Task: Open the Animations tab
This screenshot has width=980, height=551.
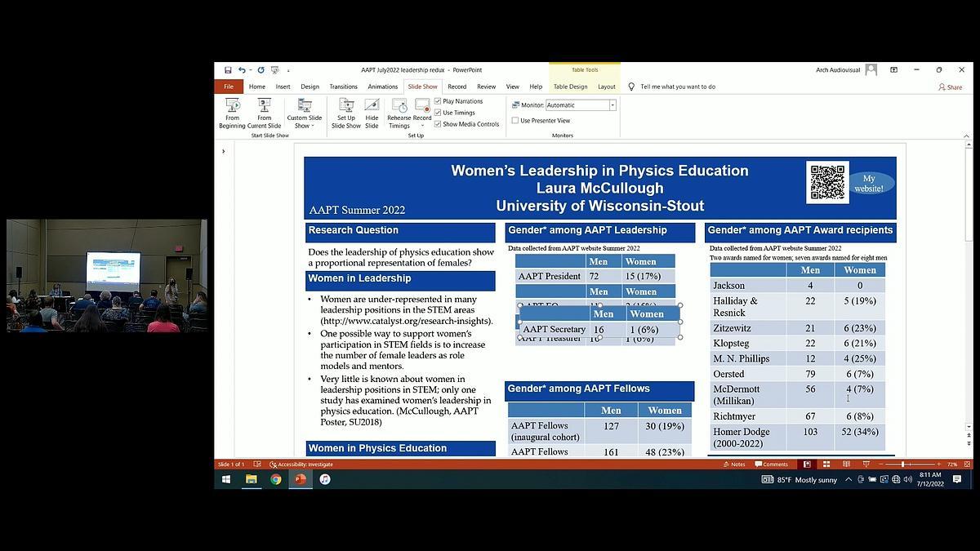Action: [x=382, y=87]
